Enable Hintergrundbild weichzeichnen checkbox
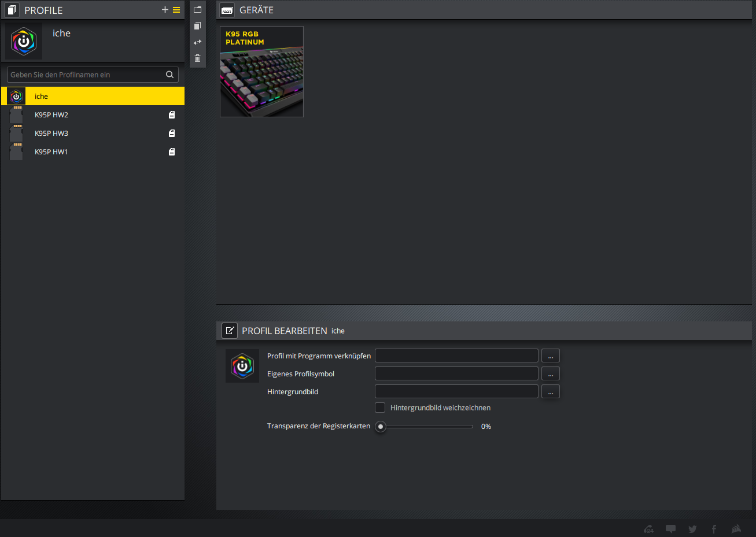 pyautogui.click(x=380, y=408)
